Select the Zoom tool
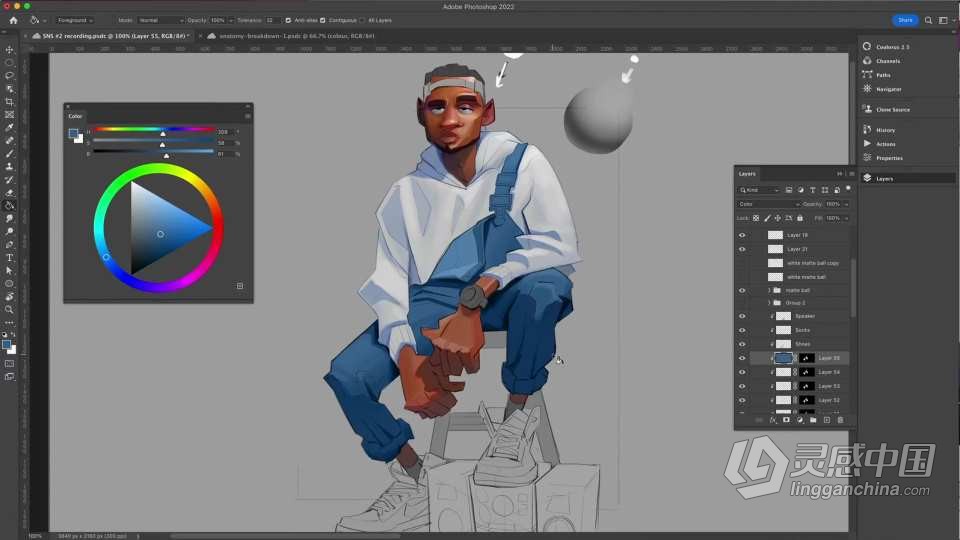960x540 pixels. tap(9, 310)
